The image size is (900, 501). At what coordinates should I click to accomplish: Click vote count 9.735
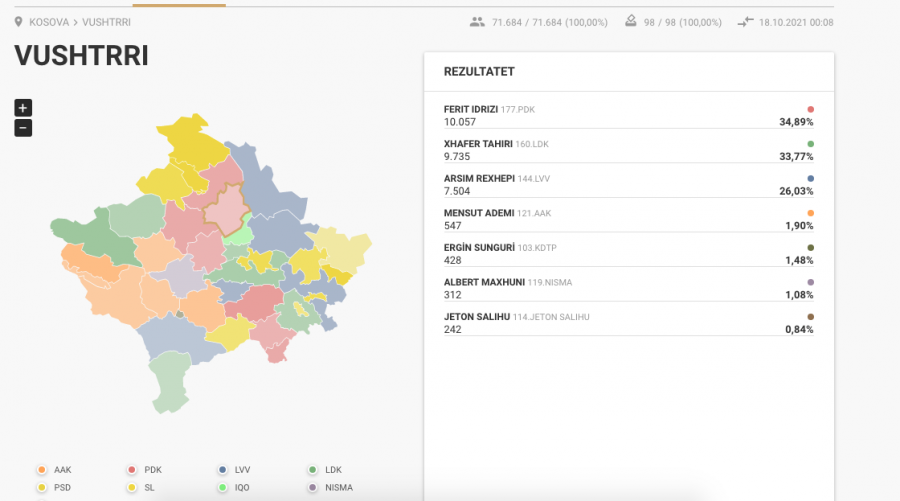[457, 156]
